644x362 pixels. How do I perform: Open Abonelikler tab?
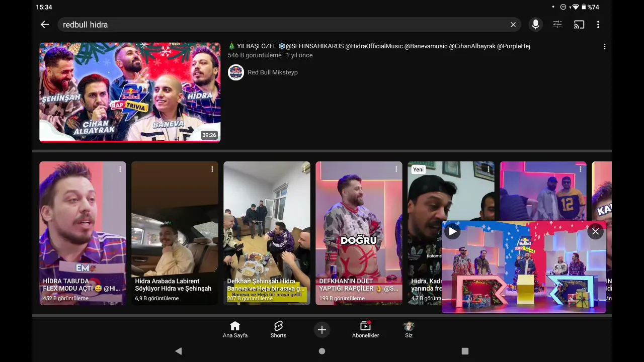pyautogui.click(x=365, y=329)
